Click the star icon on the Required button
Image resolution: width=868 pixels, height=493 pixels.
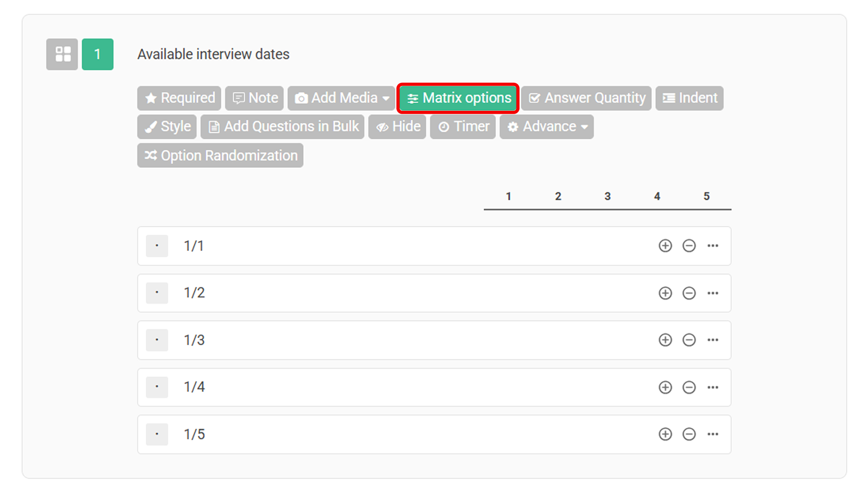[150, 98]
